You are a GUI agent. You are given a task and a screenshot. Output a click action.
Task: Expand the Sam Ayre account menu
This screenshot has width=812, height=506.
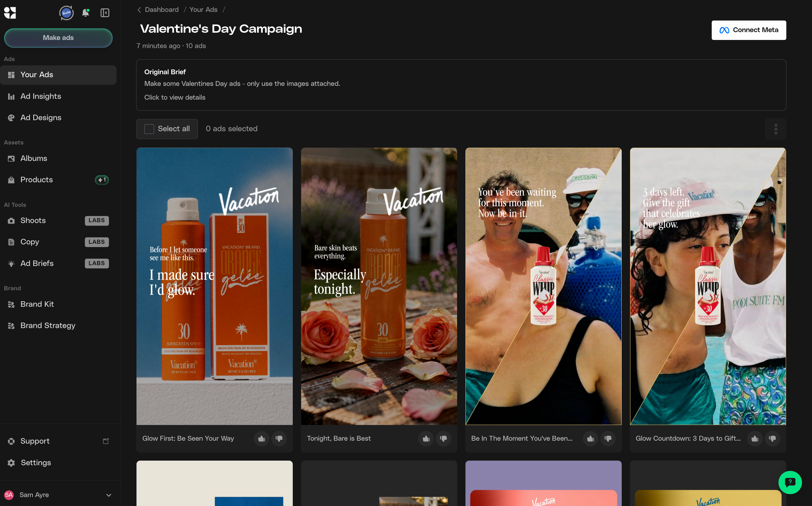point(109,495)
